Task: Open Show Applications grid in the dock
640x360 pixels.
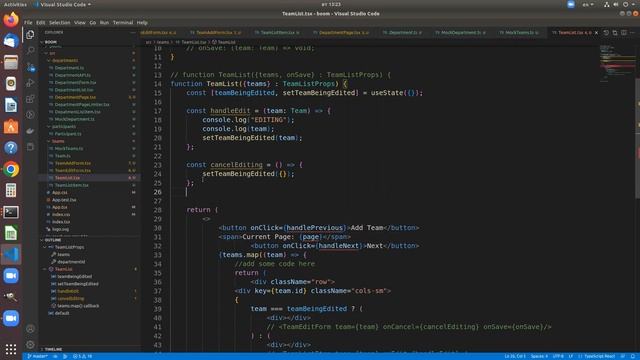Action: pos(11,349)
